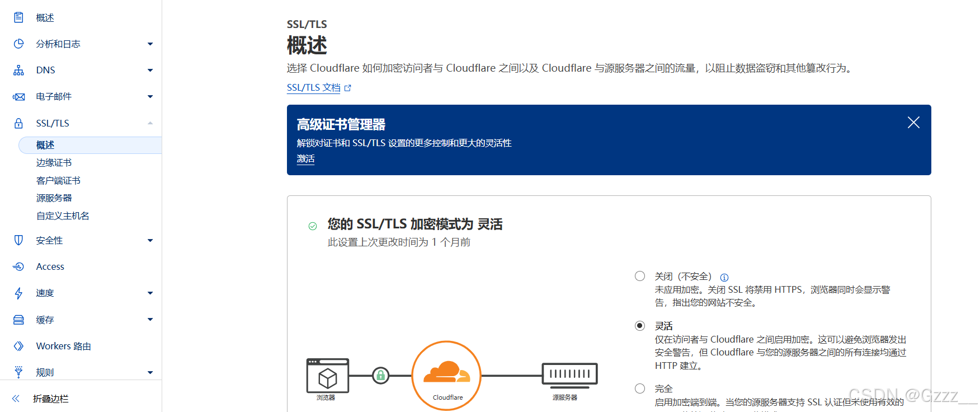Click the Workers 路由 icon
This screenshot has height=412, width=980.
[18, 346]
